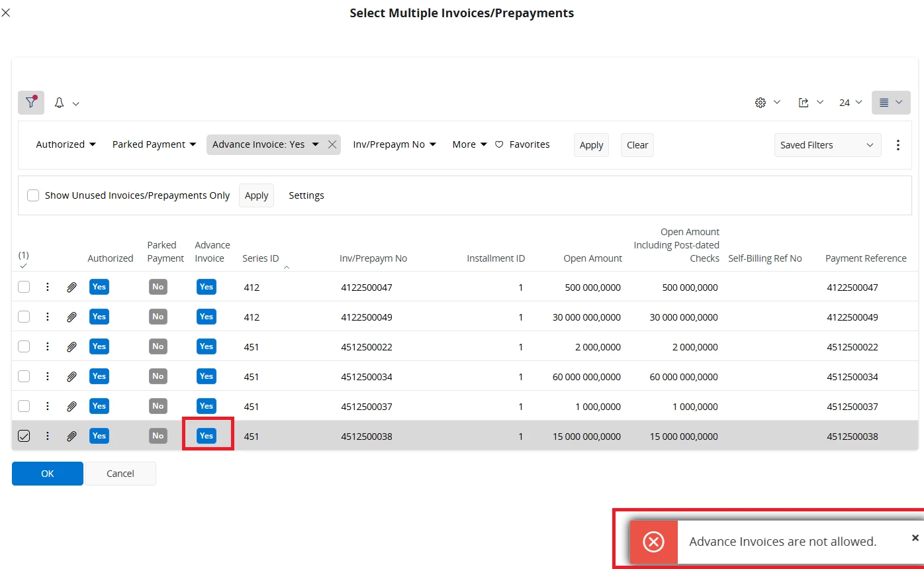Click the Yes Advance Invoice badge for 4512500038
This screenshot has height=569, width=924.
(x=207, y=436)
